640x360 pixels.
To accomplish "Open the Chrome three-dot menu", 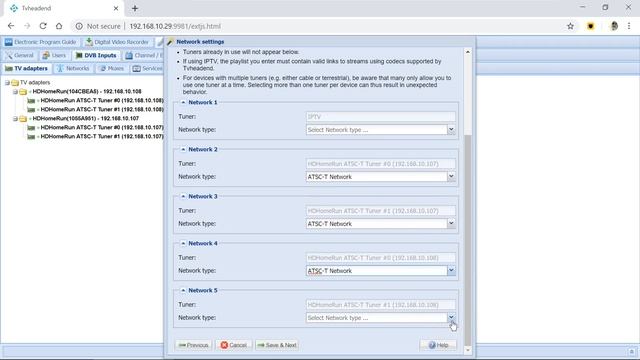I will (629, 26).
